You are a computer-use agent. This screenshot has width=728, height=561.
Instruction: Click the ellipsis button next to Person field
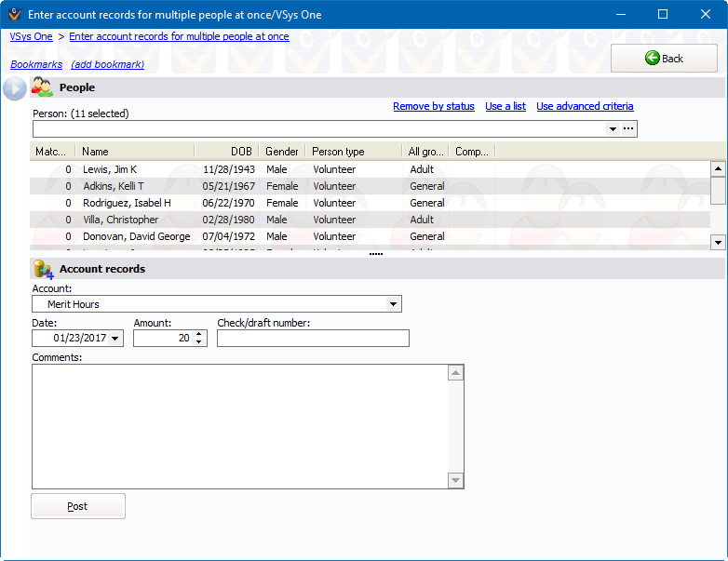click(x=628, y=128)
